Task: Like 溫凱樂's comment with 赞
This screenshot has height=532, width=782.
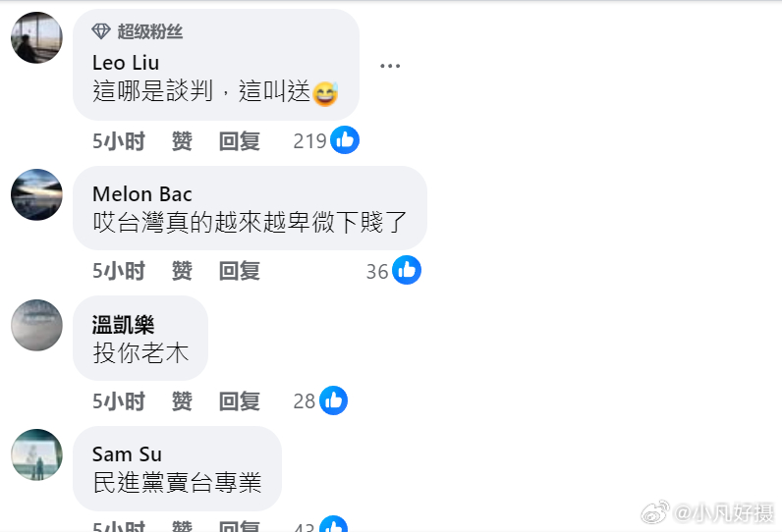Action: pos(182,401)
